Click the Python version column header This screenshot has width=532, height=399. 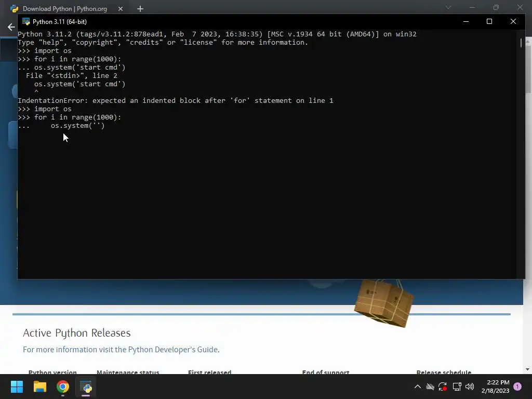(52, 372)
